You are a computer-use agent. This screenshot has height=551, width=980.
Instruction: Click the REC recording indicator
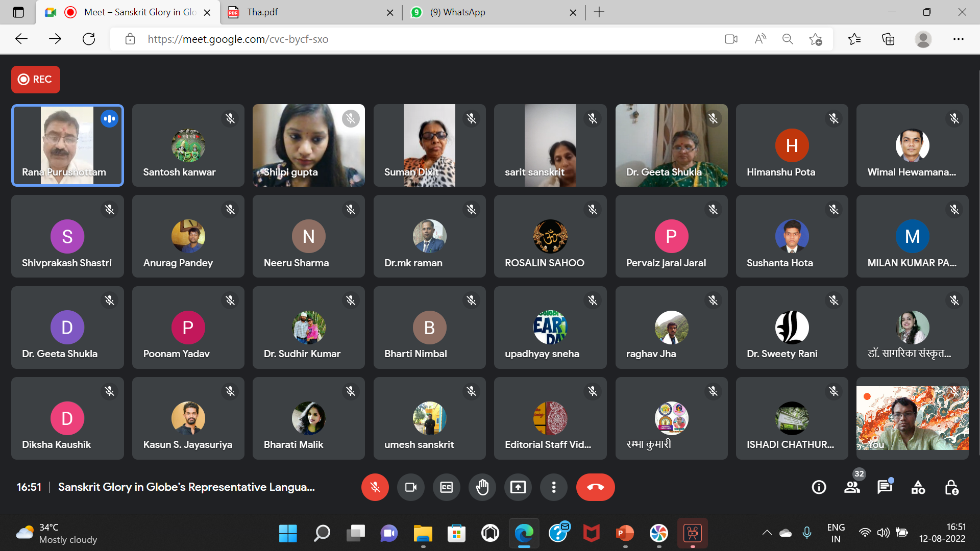pos(36,79)
